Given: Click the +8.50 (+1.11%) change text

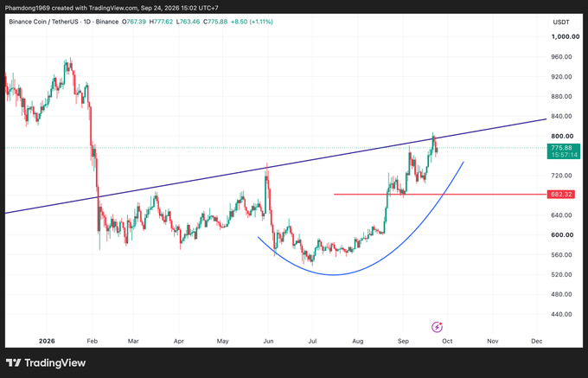Looking at the screenshot, I should coord(252,22).
